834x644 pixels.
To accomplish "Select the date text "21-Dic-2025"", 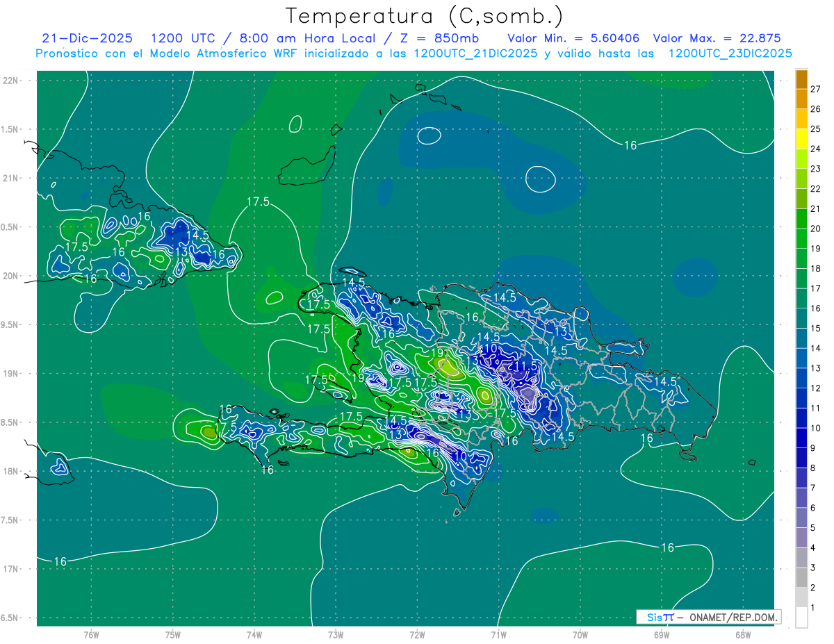I will [87, 38].
